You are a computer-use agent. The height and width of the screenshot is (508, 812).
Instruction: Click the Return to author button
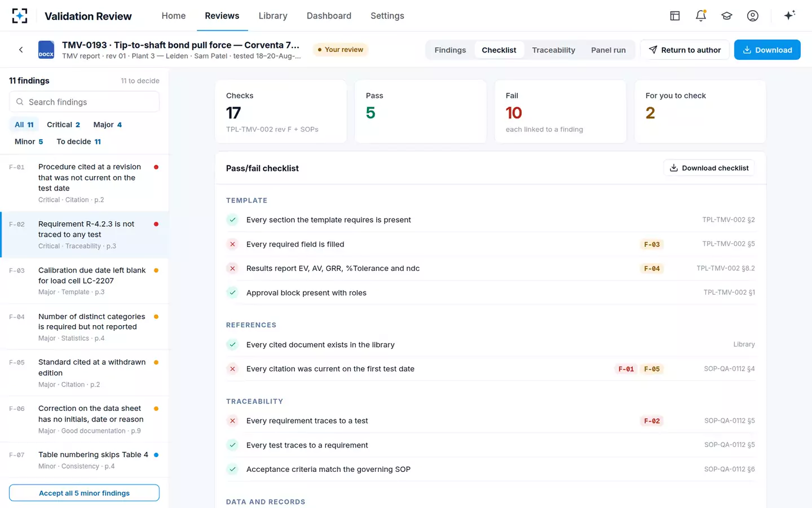click(x=685, y=50)
